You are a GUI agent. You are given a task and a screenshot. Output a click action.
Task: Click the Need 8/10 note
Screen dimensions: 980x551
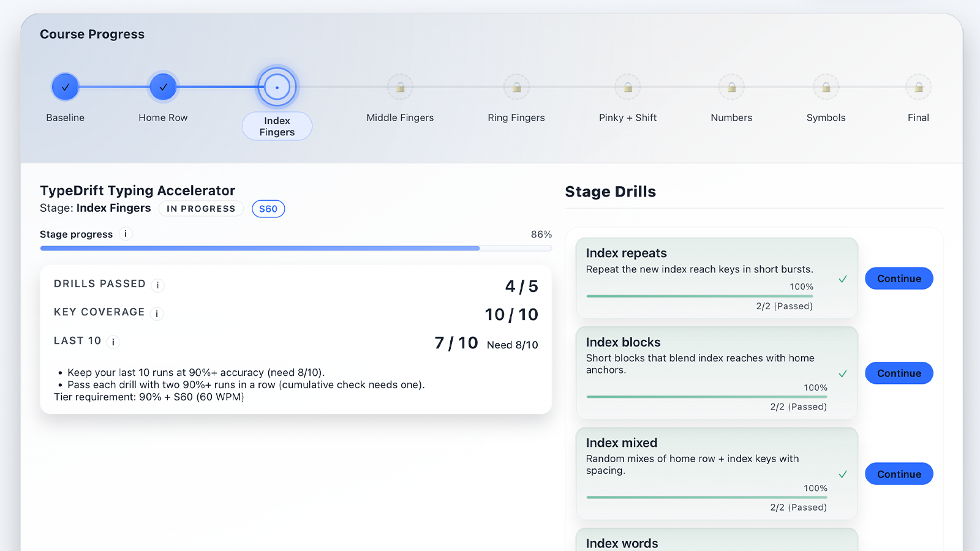(x=513, y=345)
